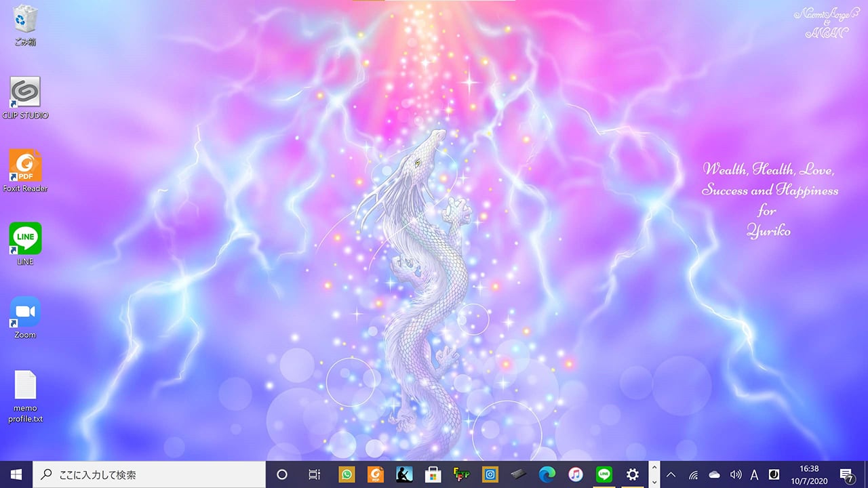Open iTunes from the taskbar

pos(575,474)
